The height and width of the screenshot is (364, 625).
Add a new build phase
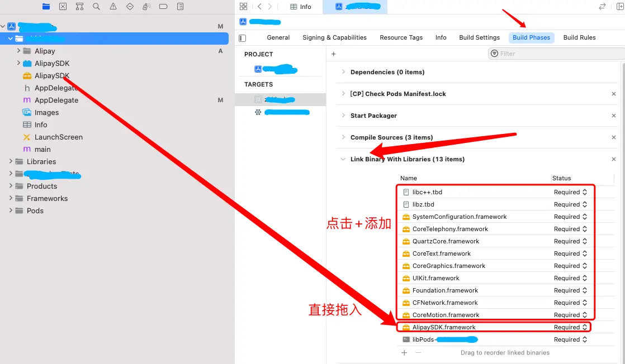334,54
